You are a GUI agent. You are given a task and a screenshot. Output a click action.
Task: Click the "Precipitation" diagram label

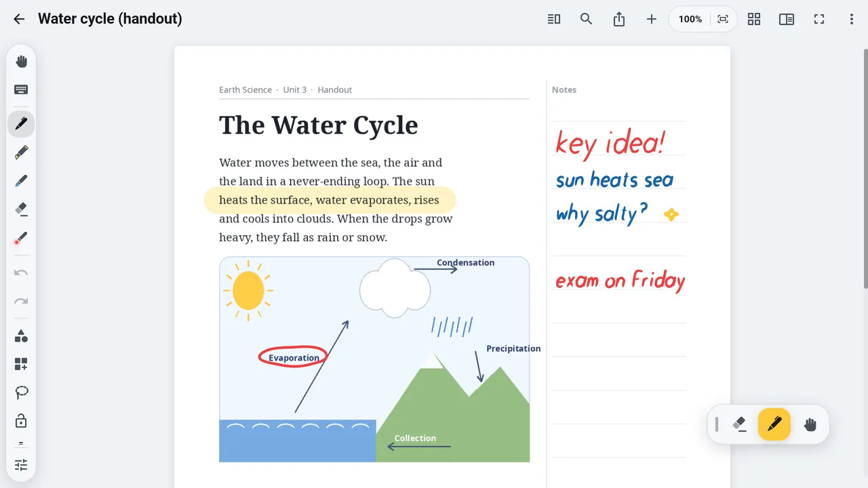click(513, 348)
